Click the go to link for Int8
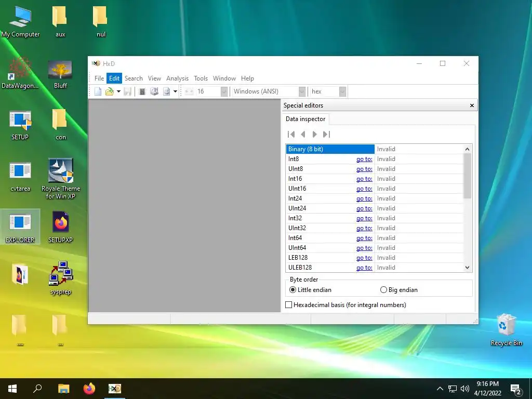Screen dimensions: 532x399 point(364,159)
